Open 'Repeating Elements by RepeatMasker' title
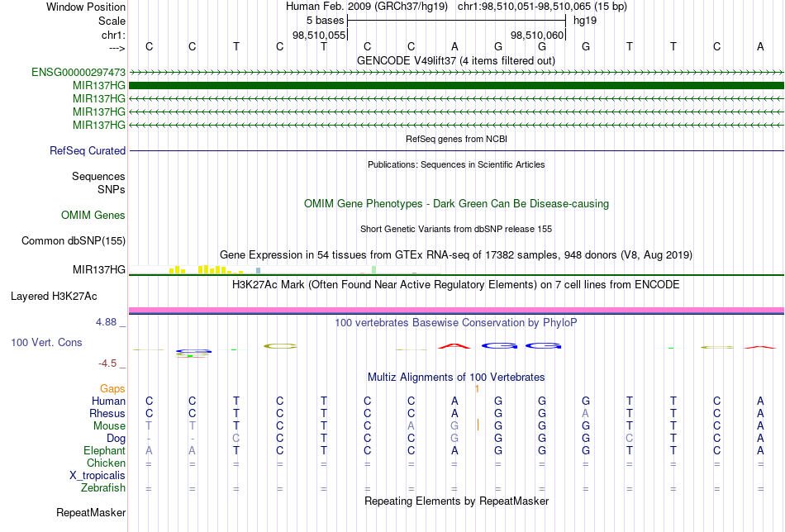This screenshot has height=532, width=785. pos(456,501)
